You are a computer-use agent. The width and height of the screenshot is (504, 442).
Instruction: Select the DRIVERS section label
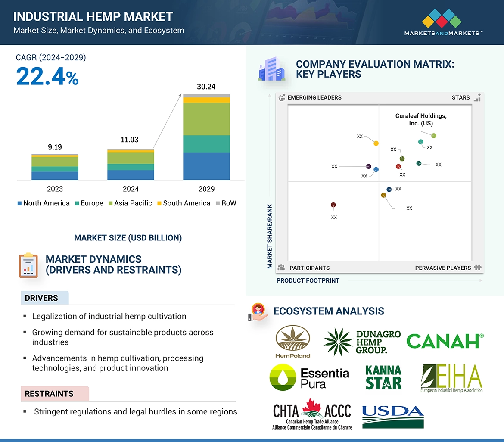[41, 298]
